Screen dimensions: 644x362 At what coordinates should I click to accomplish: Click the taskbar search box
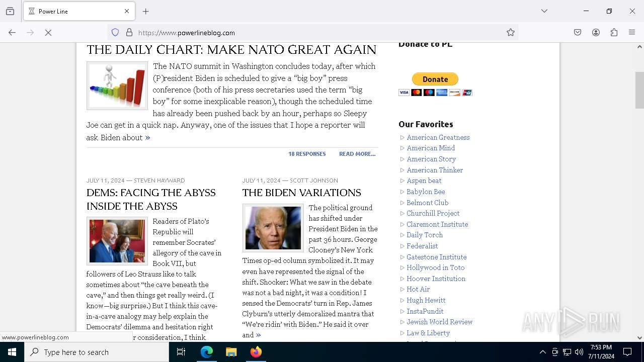pos(97,352)
